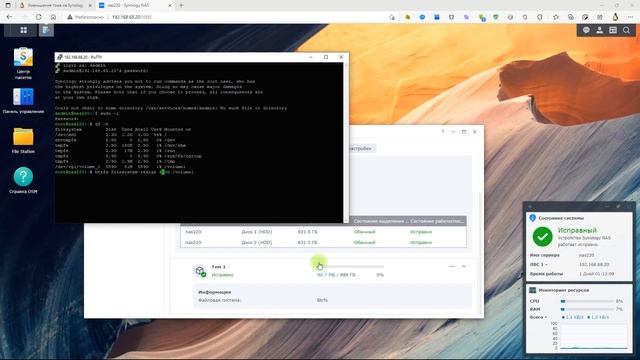Click the green healthy checkmark in System Health widget
The image size is (640, 360).
point(542,236)
